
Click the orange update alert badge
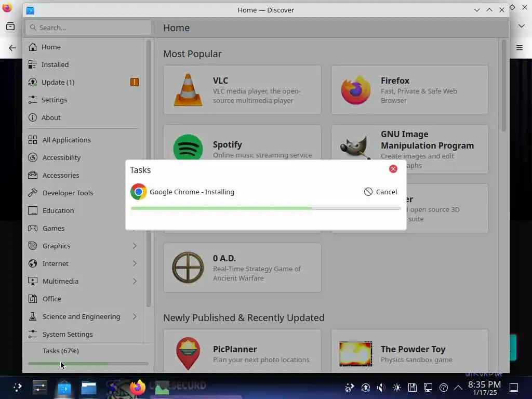[x=135, y=82]
